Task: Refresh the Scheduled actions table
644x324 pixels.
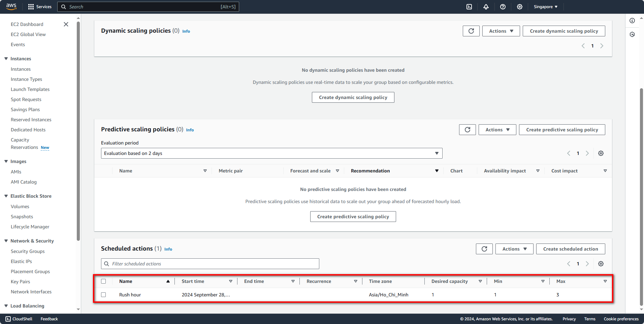Action: pyautogui.click(x=484, y=249)
